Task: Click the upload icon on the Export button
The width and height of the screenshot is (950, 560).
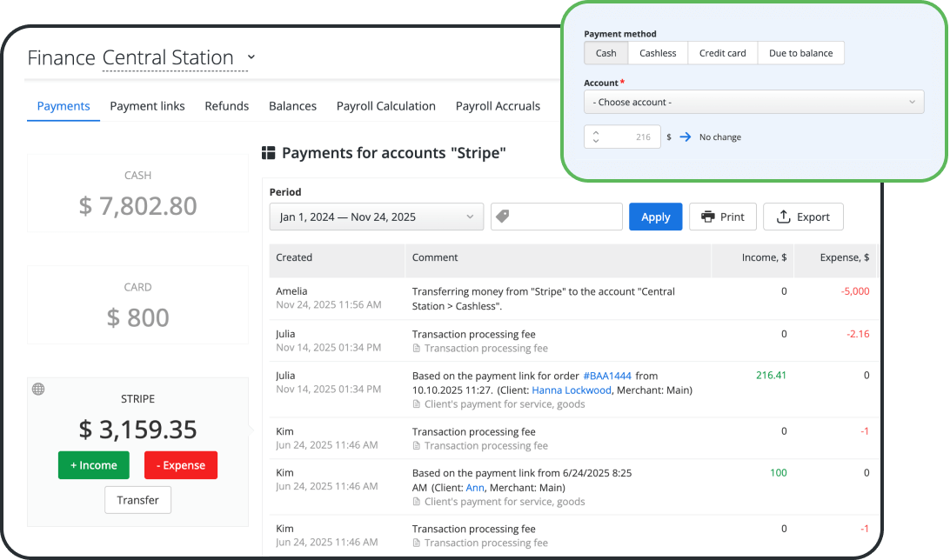Action: coord(783,217)
